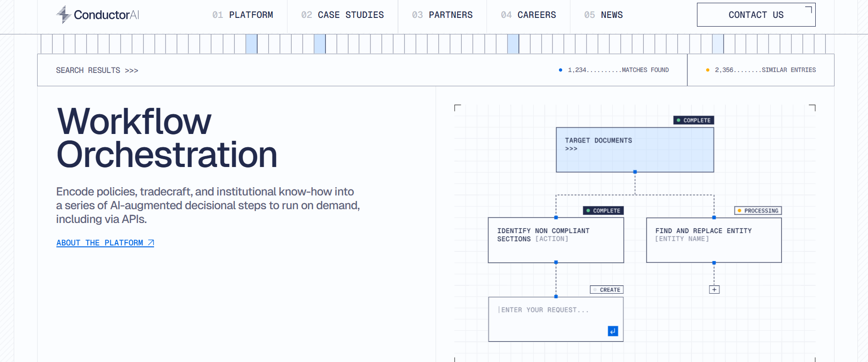Open the Careers navigation item
Screen dimensions: 868x362
[x=528, y=15]
